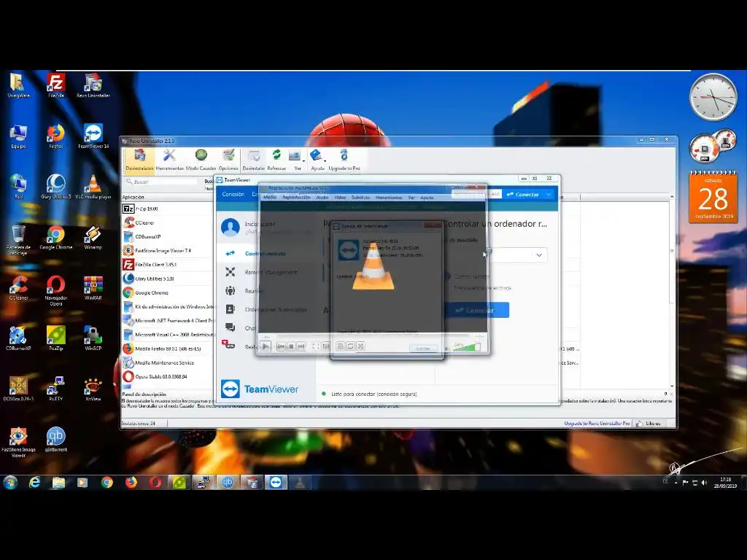Open Internet Explorer from the taskbar
This screenshot has width=747, height=560.
pyautogui.click(x=34, y=483)
